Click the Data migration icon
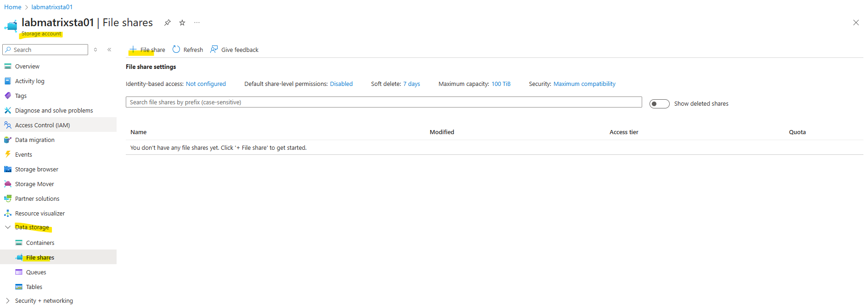The image size is (868, 306). (8, 140)
